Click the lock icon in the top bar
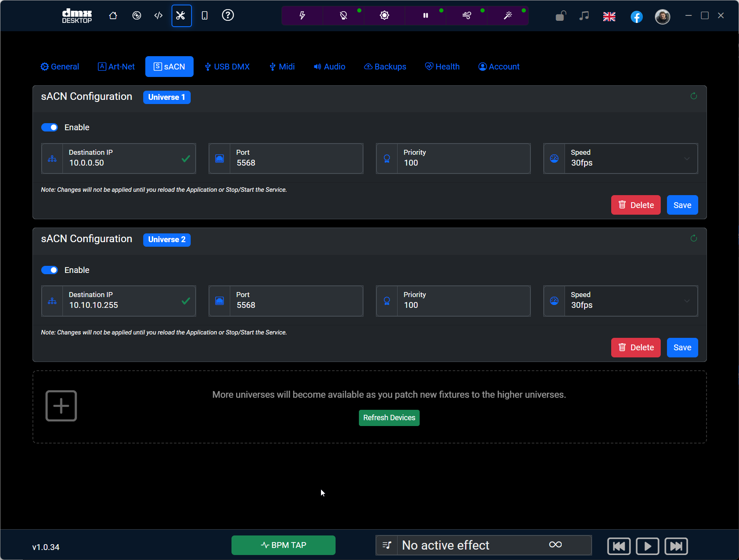The width and height of the screenshot is (739, 560). (x=560, y=16)
